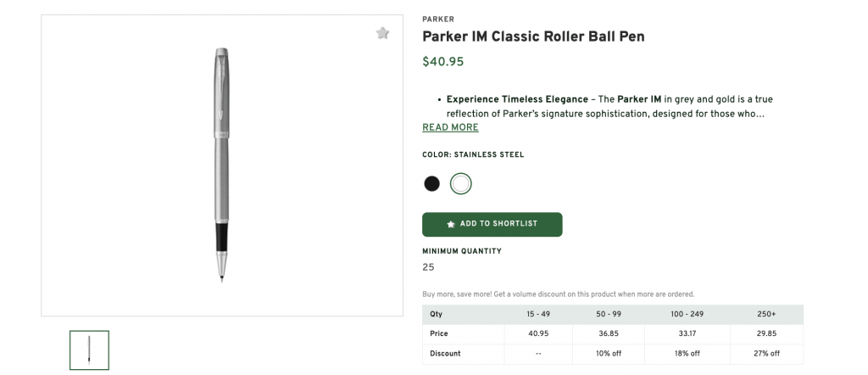Click the star icon inside Add to Shortlist
Screen dimensions: 868x375
tap(451, 224)
